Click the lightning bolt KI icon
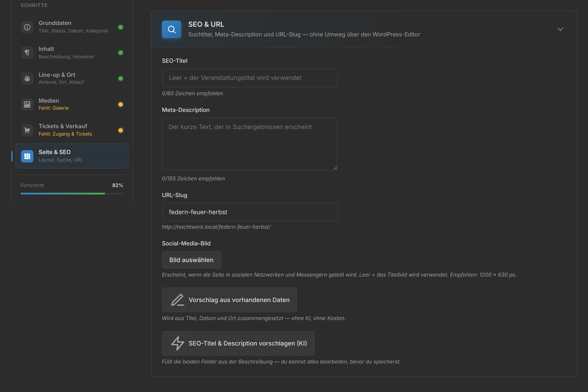Image resolution: width=588 pixels, height=392 pixels. 178,343
